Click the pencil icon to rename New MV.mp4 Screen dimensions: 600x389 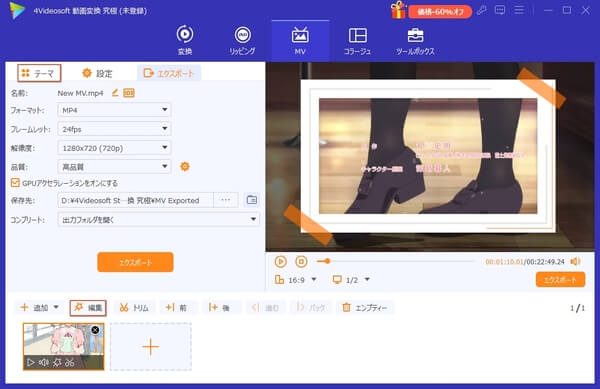click(x=115, y=93)
